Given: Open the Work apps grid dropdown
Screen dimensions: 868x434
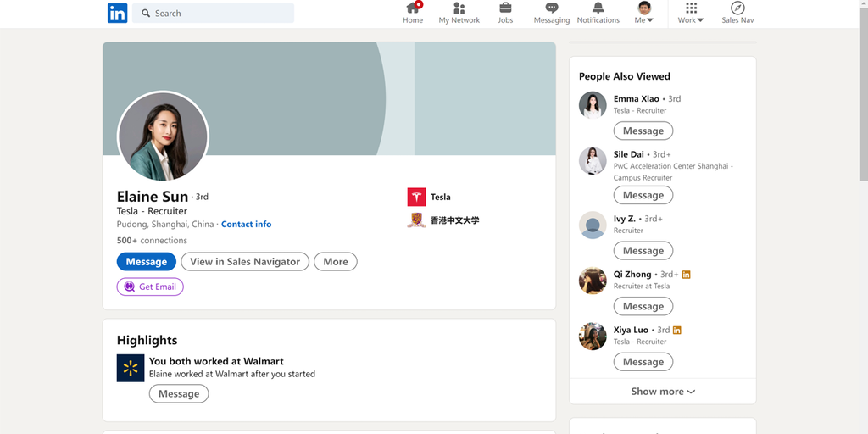Looking at the screenshot, I should coord(691,14).
